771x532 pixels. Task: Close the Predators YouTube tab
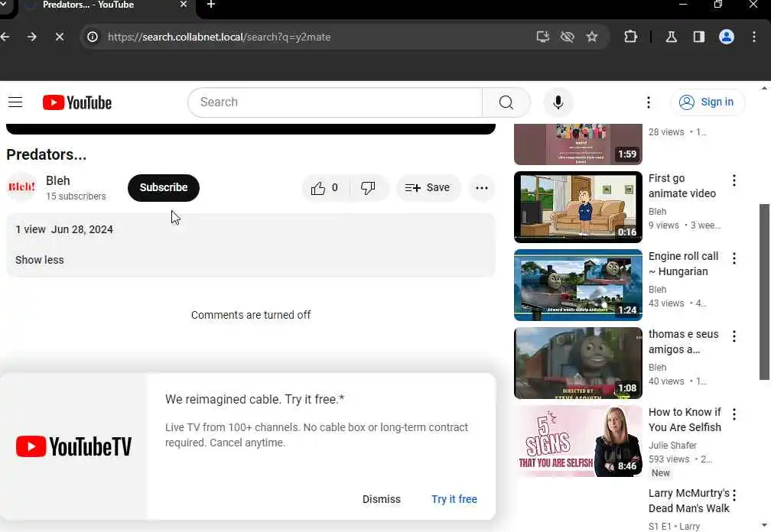point(184,5)
